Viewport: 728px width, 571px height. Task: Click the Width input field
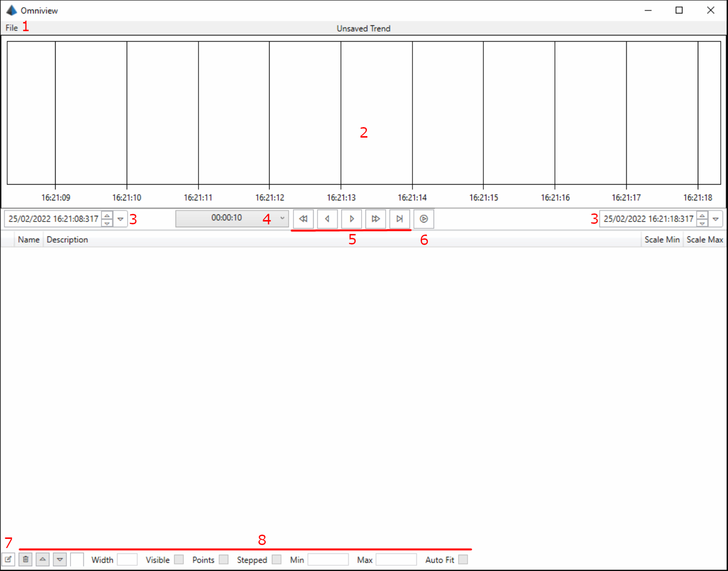(127, 559)
